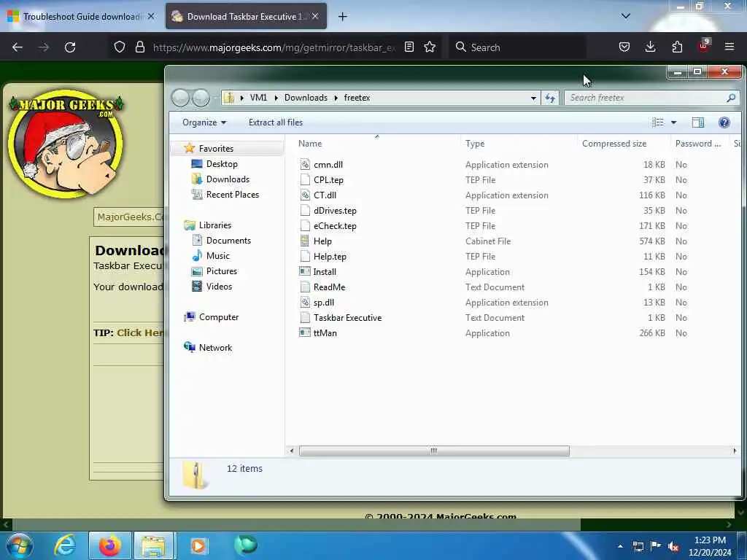
Task: Switch to Troubleshoot Guide download tab
Action: (x=80, y=17)
